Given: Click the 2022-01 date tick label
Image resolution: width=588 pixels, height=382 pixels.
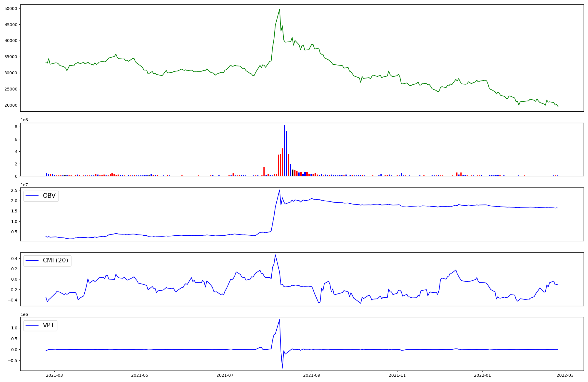Looking at the screenshot, I should (482, 375).
